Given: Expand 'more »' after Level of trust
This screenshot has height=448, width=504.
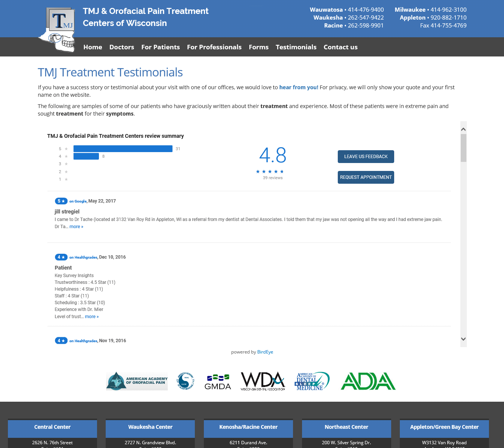Looking at the screenshot, I should [x=92, y=317].
